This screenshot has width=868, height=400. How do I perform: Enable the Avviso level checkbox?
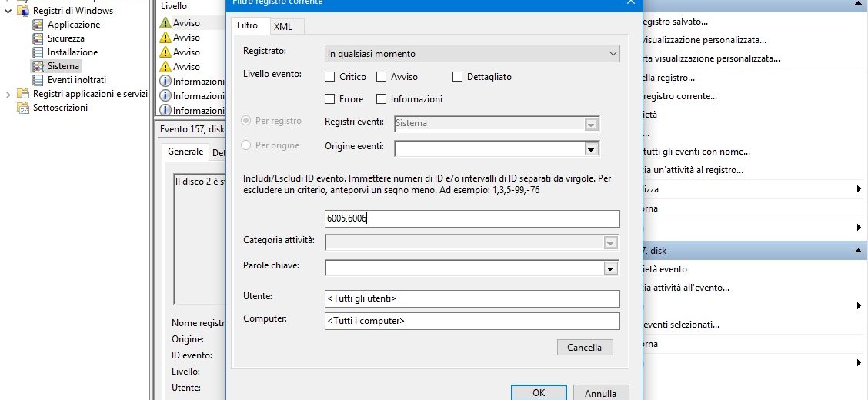[381, 77]
